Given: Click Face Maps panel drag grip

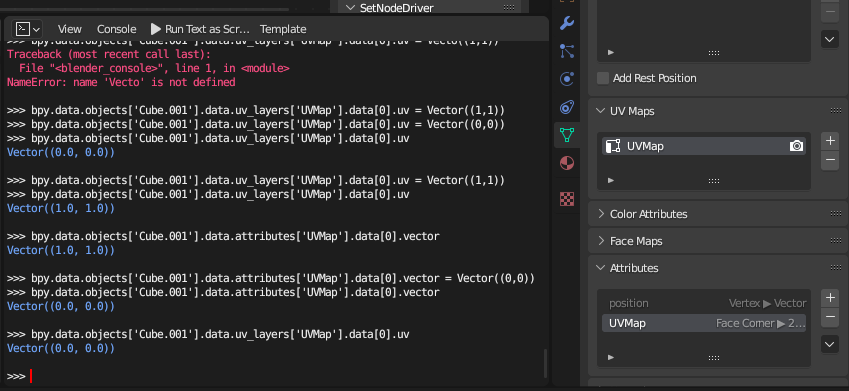Looking at the screenshot, I should (835, 241).
